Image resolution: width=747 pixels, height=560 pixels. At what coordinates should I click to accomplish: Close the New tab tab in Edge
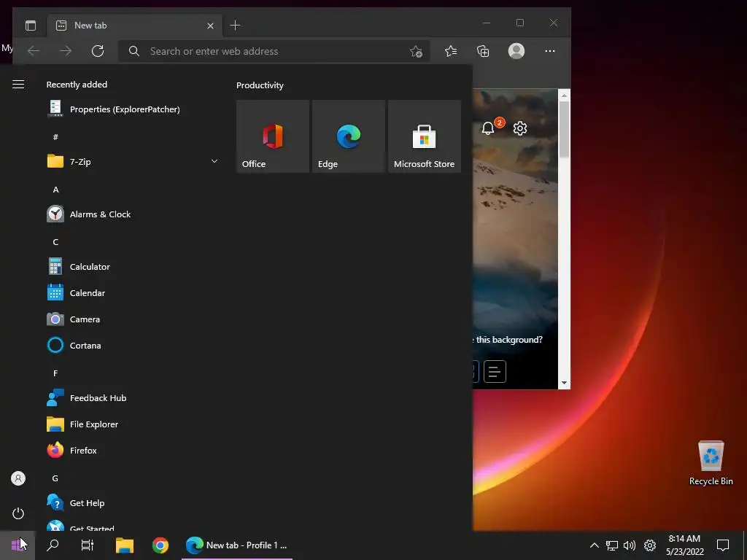pos(210,26)
